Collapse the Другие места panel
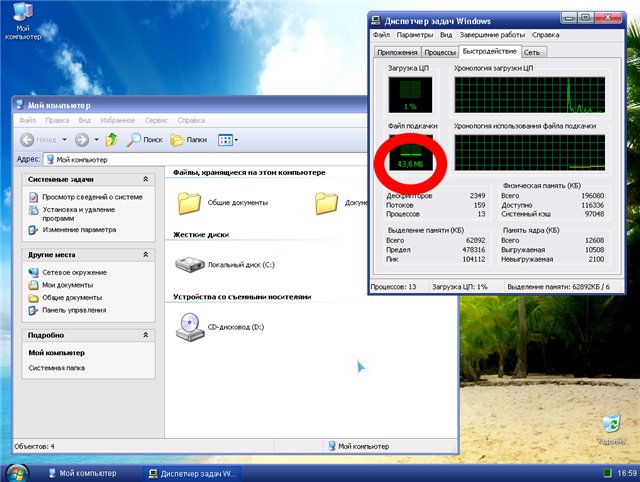The height and width of the screenshot is (482, 640). pyautogui.click(x=145, y=254)
